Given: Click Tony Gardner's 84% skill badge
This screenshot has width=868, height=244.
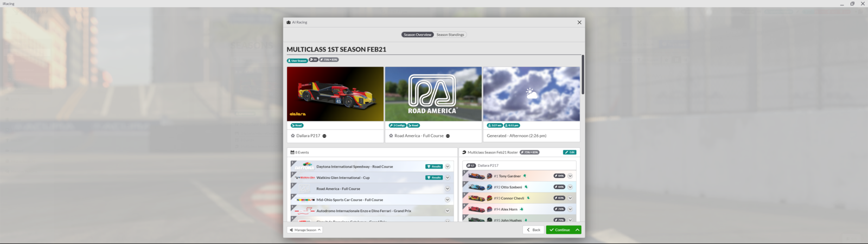Looking at the screenshot, I should tap(559, 176).
